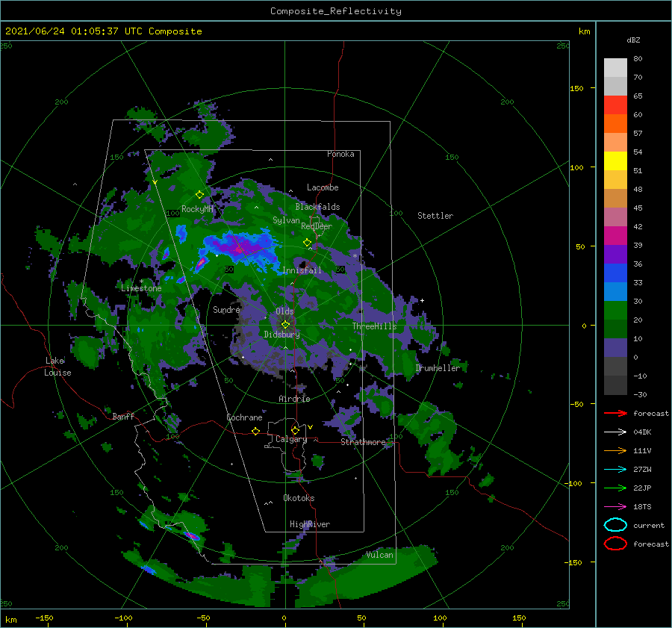Click the yellow diamond marker near Cochrane
Screen dimensions: 672x628
click(255, 431)
